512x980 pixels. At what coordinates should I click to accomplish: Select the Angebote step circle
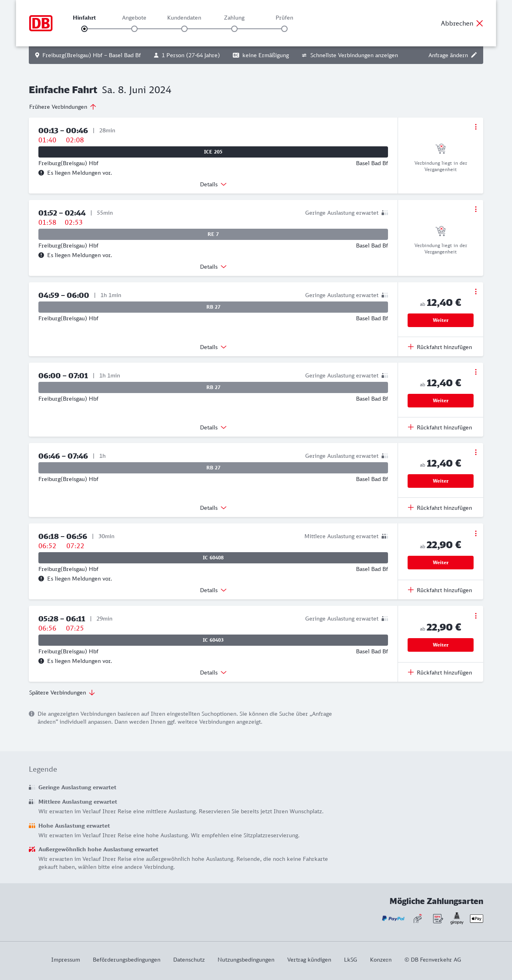click(134, 29)
